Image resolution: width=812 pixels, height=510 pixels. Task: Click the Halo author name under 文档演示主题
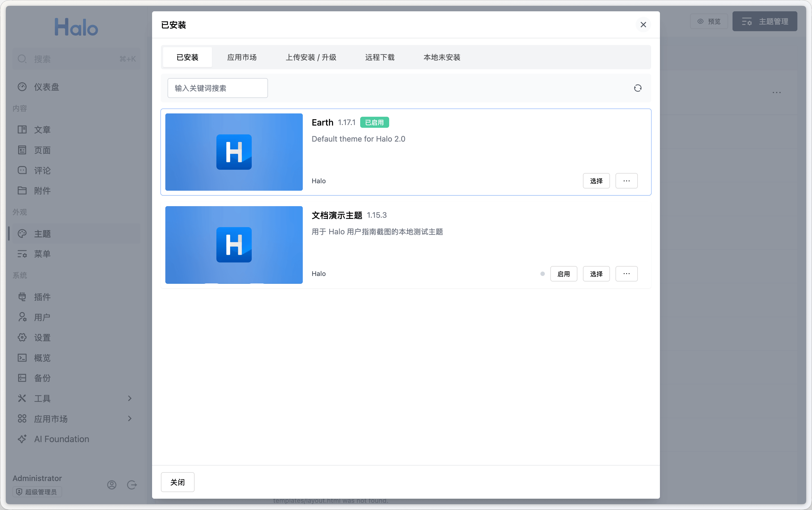pos(318,273)
